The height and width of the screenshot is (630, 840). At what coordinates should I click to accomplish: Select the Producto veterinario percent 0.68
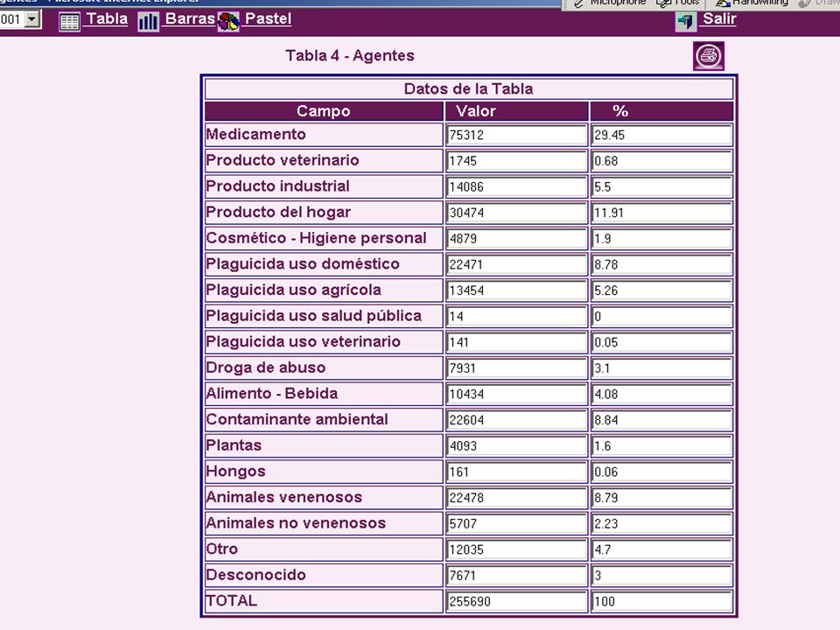[x=661, y=161]
